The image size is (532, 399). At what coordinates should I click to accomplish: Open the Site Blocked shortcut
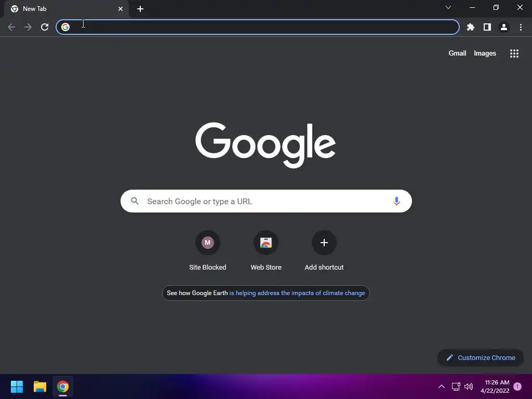(x=208, y=250)
